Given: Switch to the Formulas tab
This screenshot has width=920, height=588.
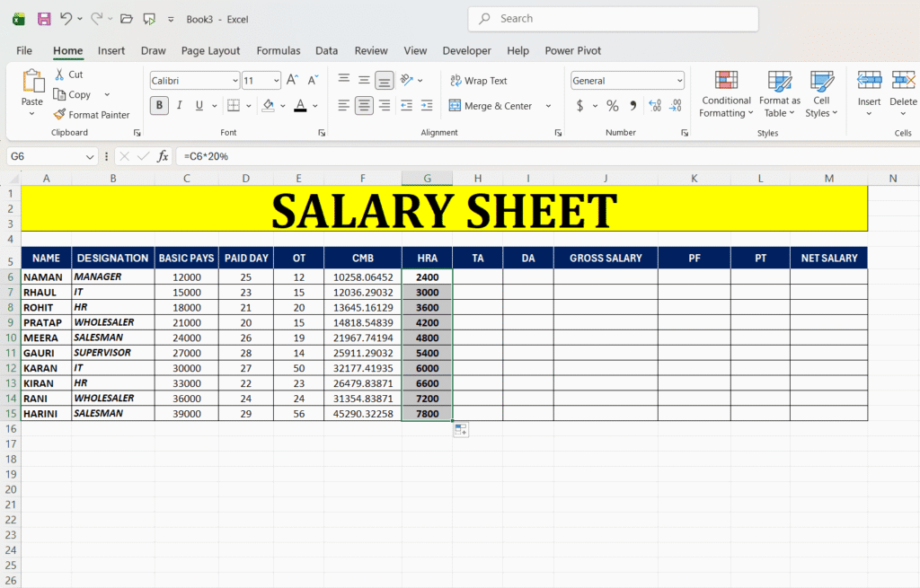Looking at the screenshot, I should [279, 50].
